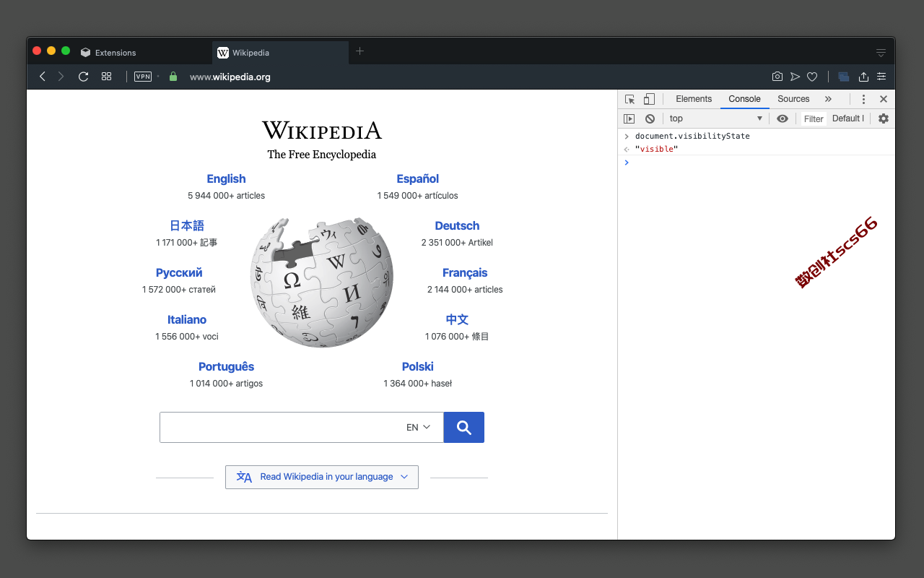Click the green lock security icon
Viewport: 924px width, 578px height.
[173, 77]
